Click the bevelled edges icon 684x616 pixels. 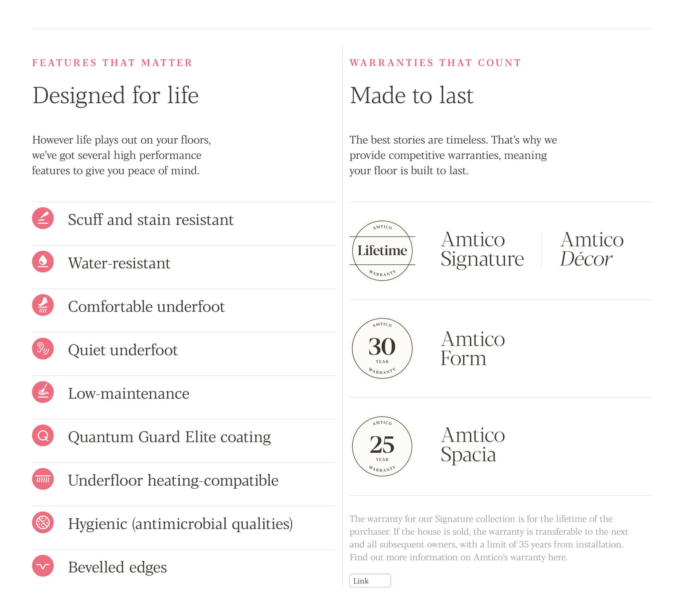[43, 566]
